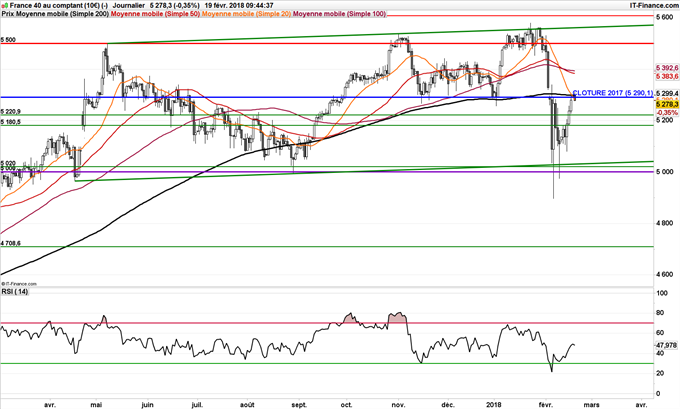Click the 80 value on RSI axis
Image resolution: width=680 pixels, height=409 pixels.
coord(660,313)
